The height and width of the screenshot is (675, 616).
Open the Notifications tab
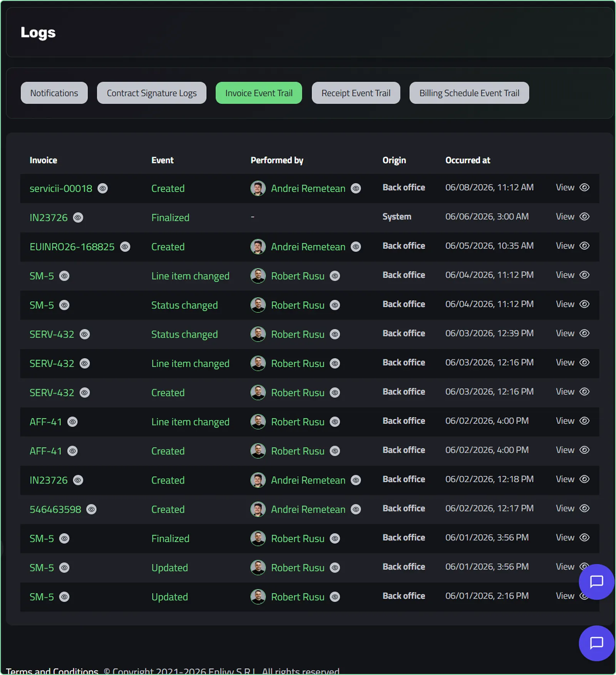pyautogui.click(x=54, y=93)
